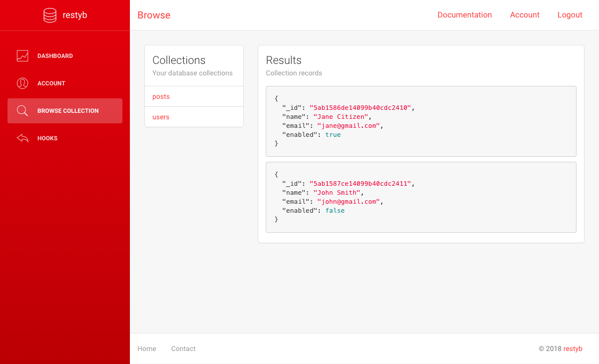
Task: Click the Contact footer link
Action: pyautogui.click(x=183, y=349)
